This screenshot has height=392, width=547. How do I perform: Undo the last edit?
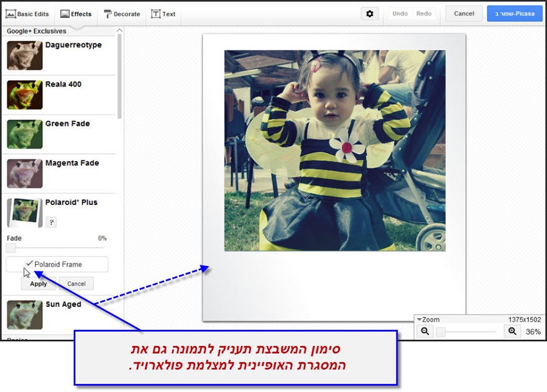tap(400, 13)
